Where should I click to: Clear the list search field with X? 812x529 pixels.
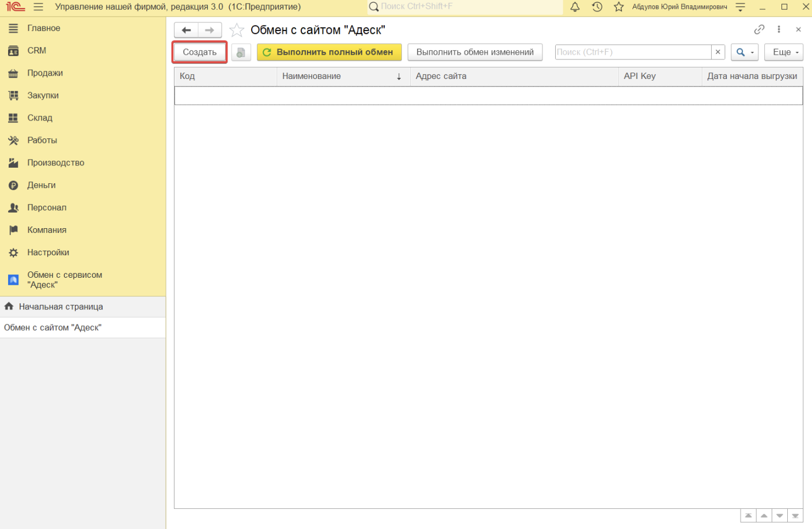718,52
